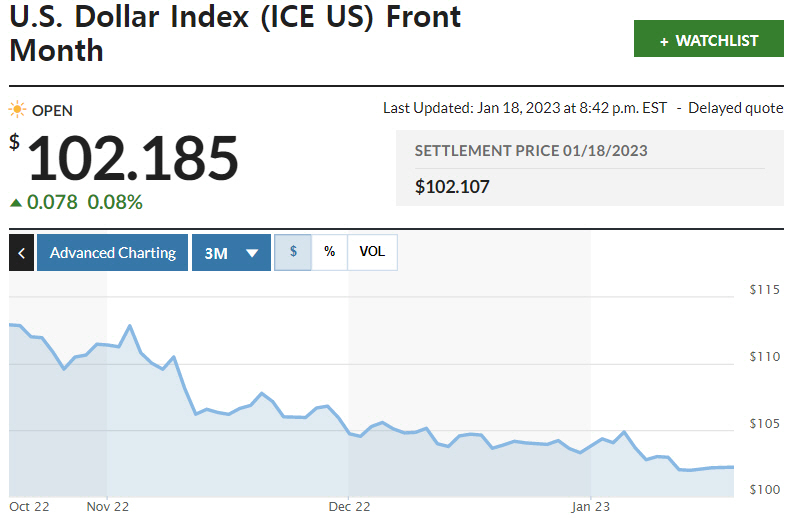Click the plus icon on Watchlist button
The image size is (786, 518).
pyautogui.click(x=664, y=41)
